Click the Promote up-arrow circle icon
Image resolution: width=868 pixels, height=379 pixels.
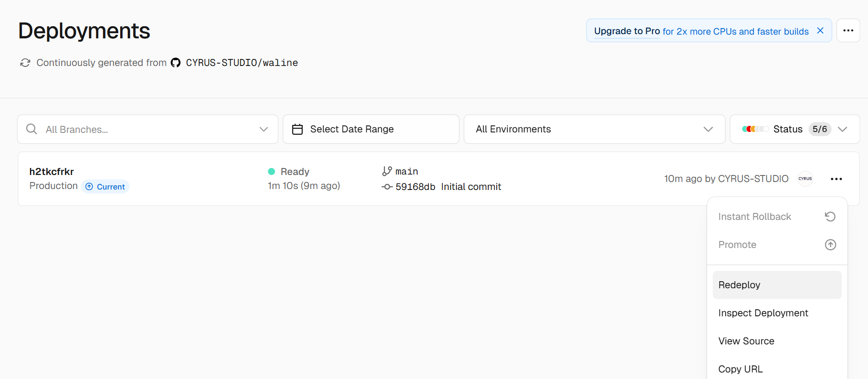click(x=831, y=245)
